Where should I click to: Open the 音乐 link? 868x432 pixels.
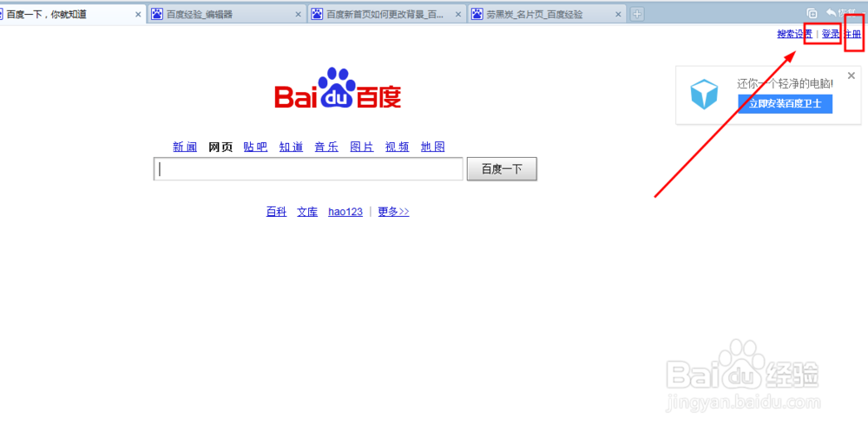tap(326, 147)
